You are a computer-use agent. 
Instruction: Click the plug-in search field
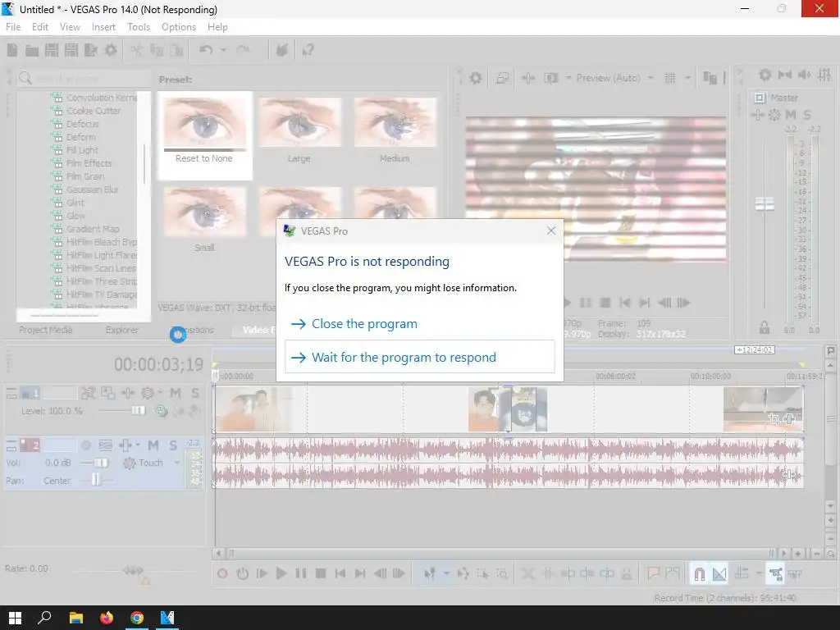[84, 78]
